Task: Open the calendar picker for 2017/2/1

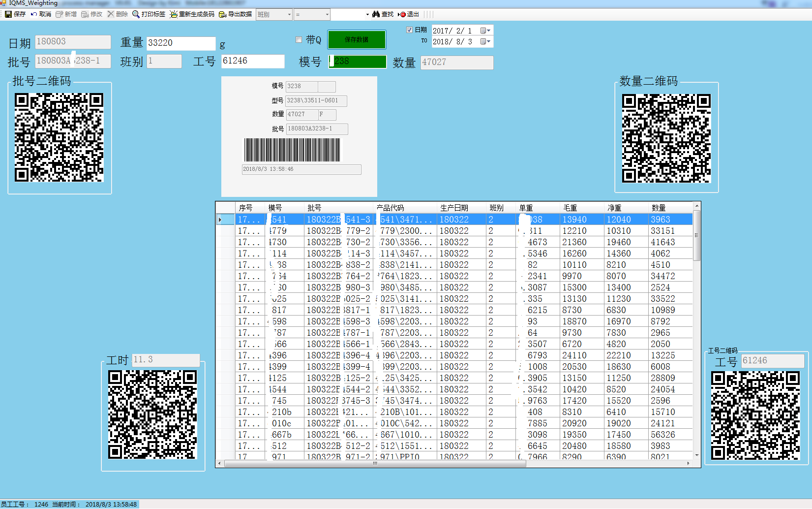Action: [485, 31]
